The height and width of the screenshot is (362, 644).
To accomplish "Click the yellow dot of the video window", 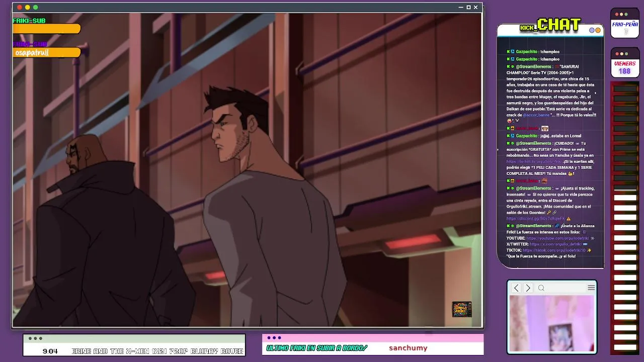I will pyautogui.click(x=28, y=8).
